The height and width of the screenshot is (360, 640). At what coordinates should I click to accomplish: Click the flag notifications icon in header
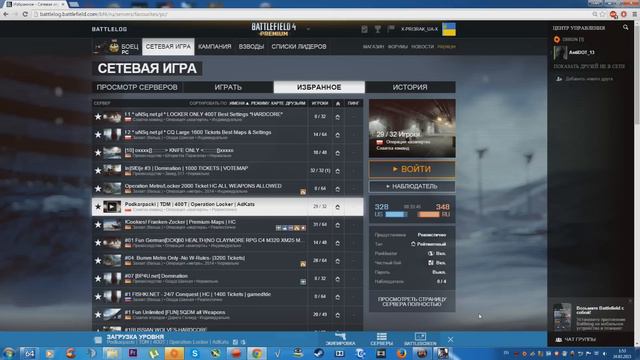pyautogui.click(x=391, y=29)
